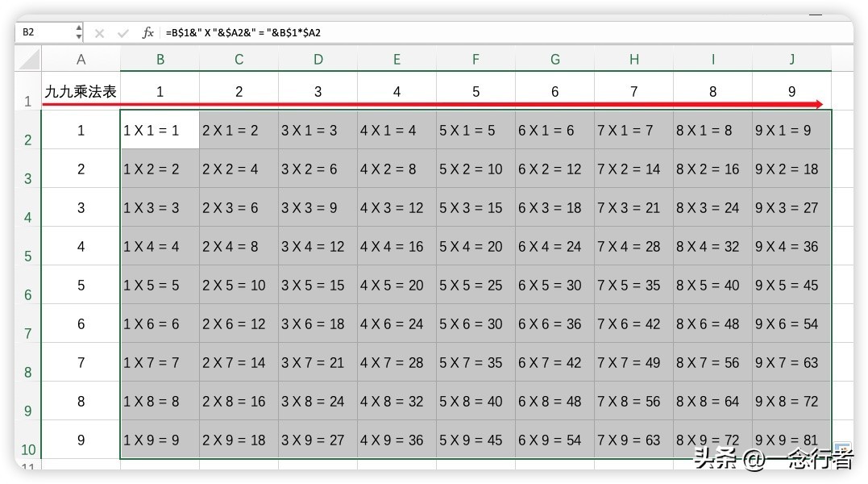
Task: Click the Name Box stepper arrows
Action: click(79, 32)
